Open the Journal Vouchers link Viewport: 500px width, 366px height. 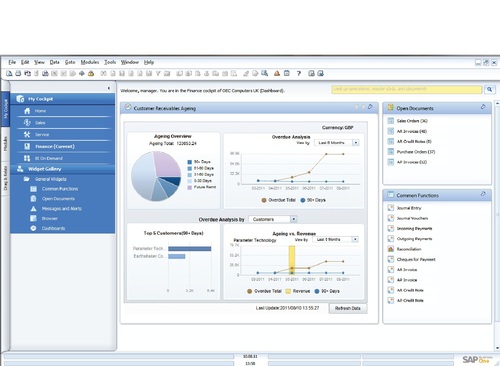click(412, 218)
